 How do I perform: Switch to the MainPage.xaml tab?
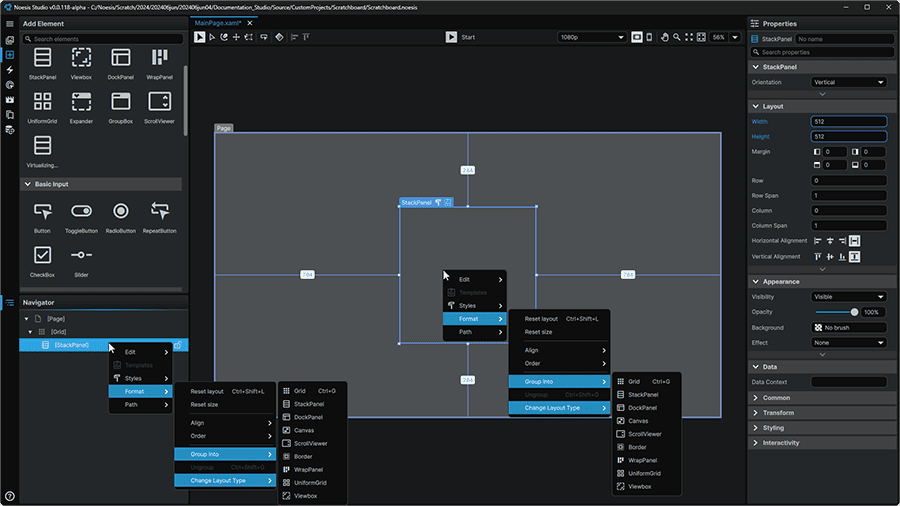[x=218, y=23]
